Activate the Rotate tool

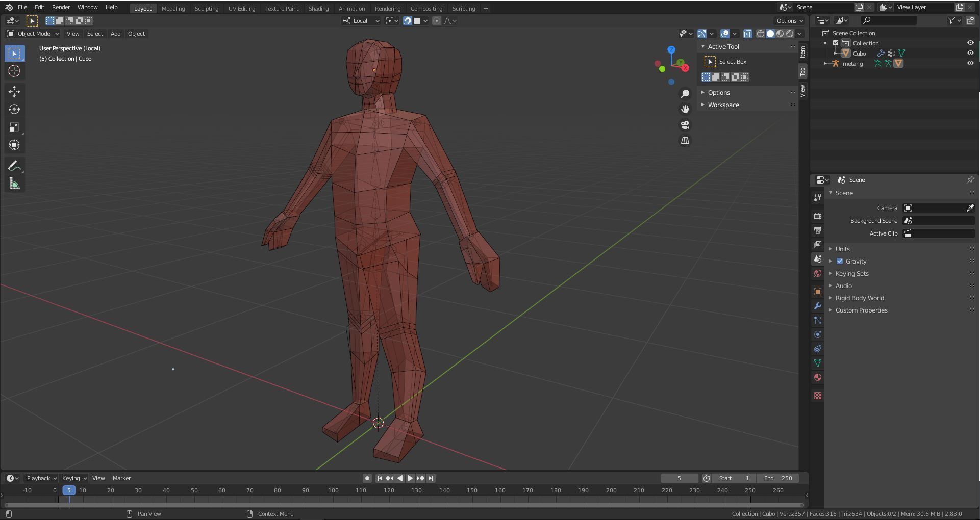(14, 109)
